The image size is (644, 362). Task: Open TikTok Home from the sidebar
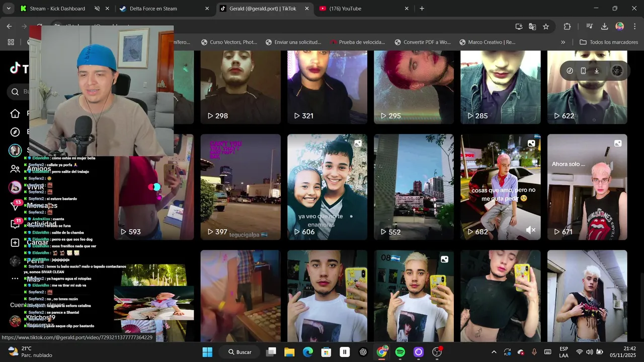(15, 114)
